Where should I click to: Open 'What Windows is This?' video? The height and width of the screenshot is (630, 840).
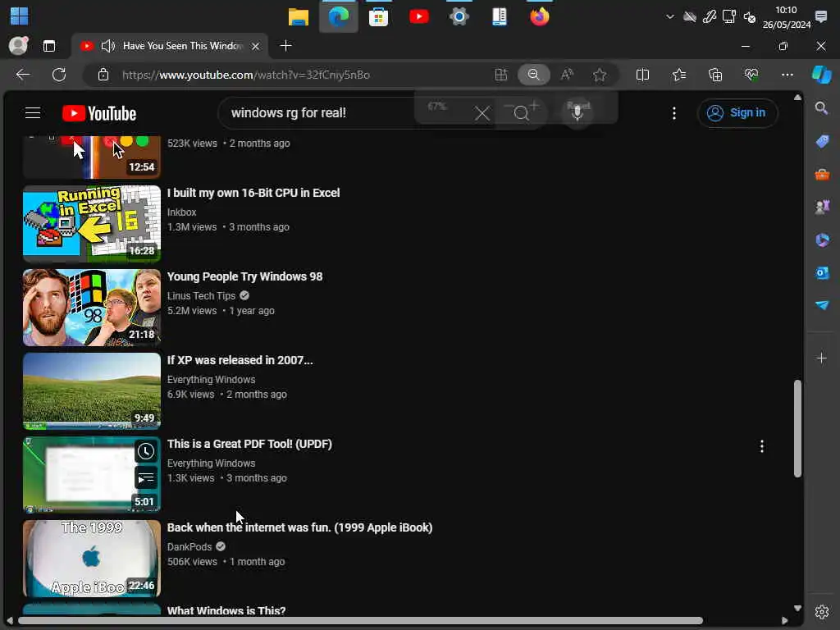[226, 610]
